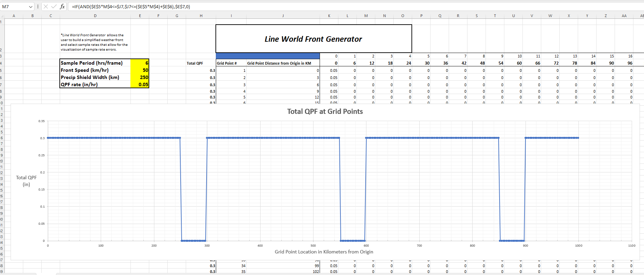Image resolution: width=644 pixels, height=275 pixels.
Task: Select column AA header
Action: coord(624,16)
